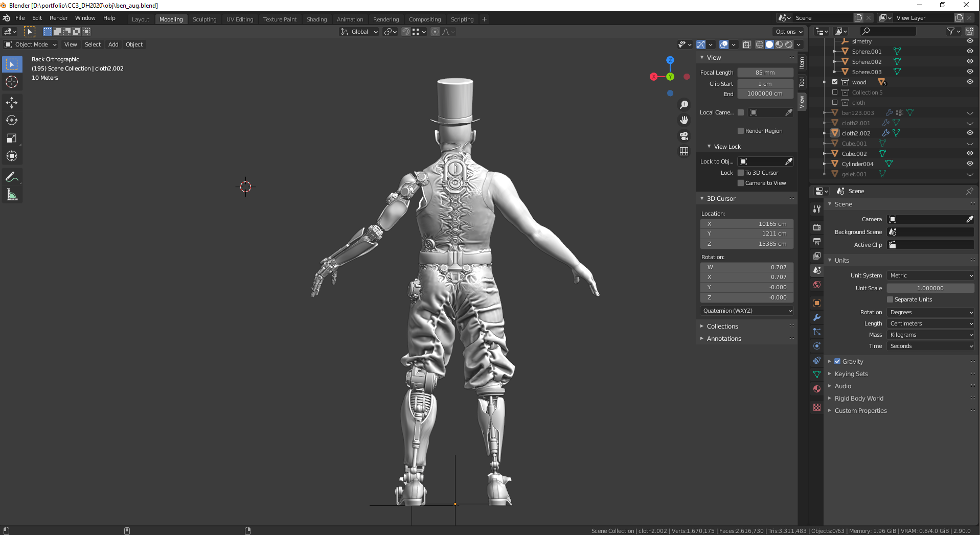Open the Render properties tab
Viewport: 980px width, 535px height.
point(817,227)
